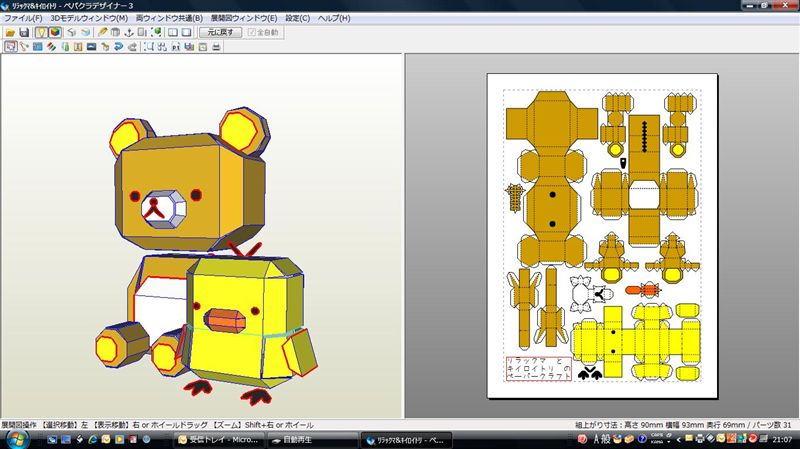This screenshot has height=449, width=800.
Task: Click the page settings icon beside printer
Action: pos(203,47)
